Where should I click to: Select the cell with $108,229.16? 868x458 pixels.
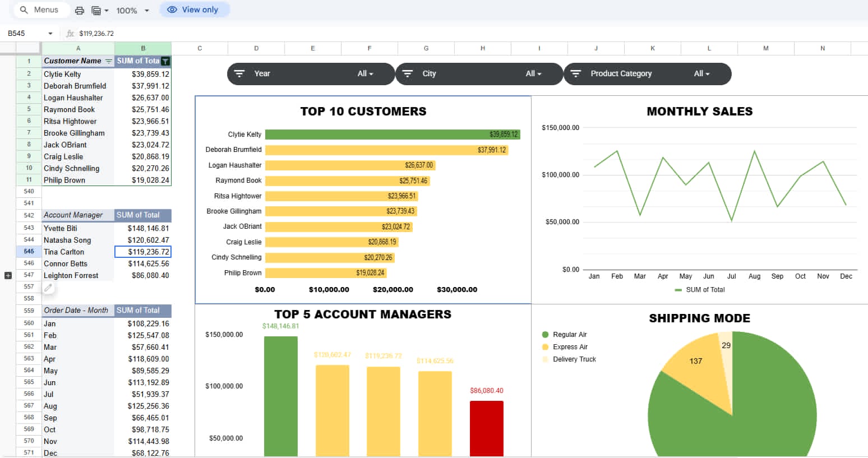(x=143, y=323)
